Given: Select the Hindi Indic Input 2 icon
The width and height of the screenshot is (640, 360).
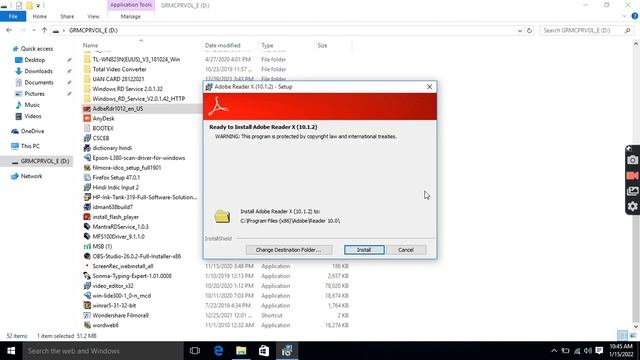Looking at the screenshot, I should [87, 187].
